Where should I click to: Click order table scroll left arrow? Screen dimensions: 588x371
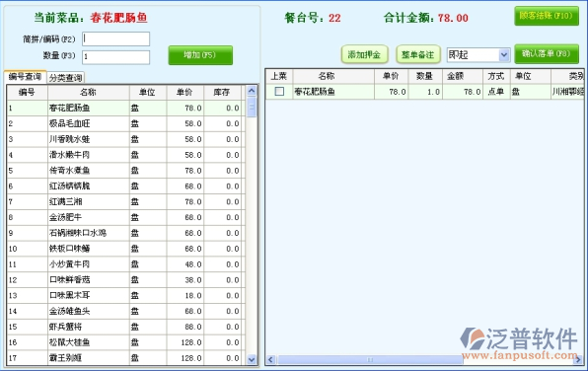270,360
